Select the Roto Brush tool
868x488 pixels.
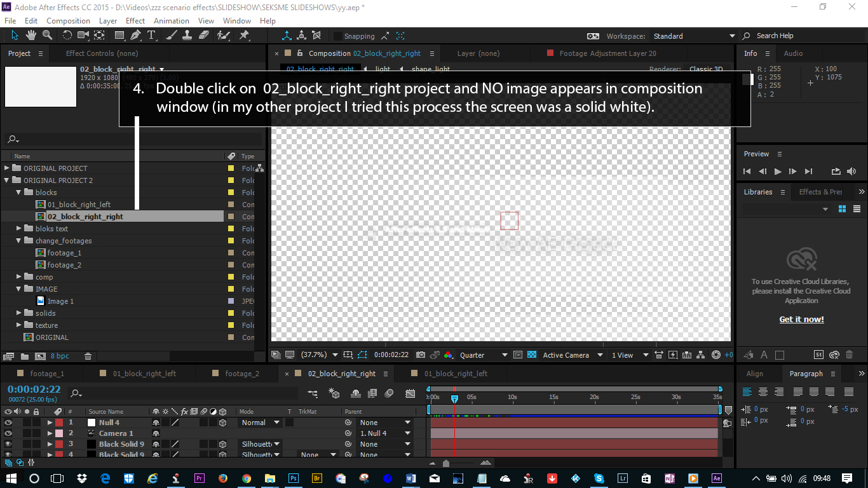[223, 36]
